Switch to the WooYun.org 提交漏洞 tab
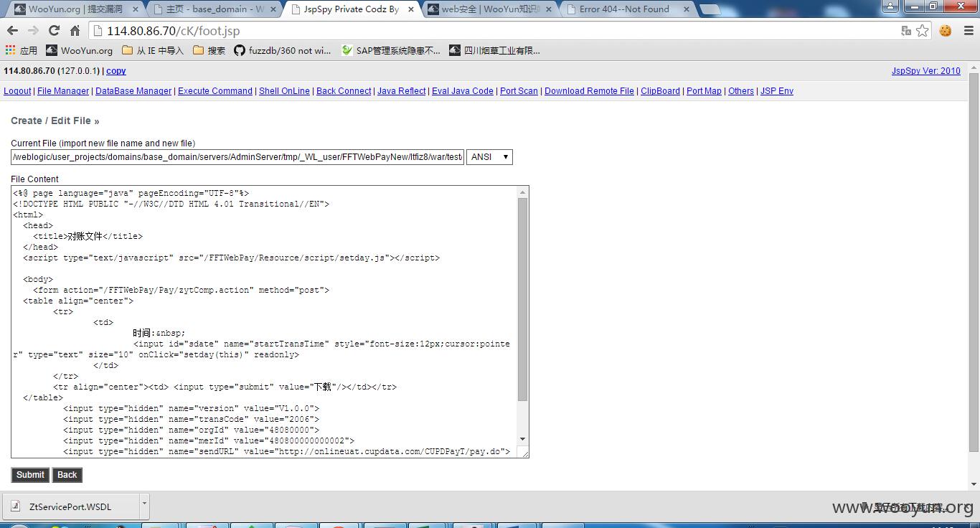The height and width of the screenshot is (528, 980). tap(75, 9)
